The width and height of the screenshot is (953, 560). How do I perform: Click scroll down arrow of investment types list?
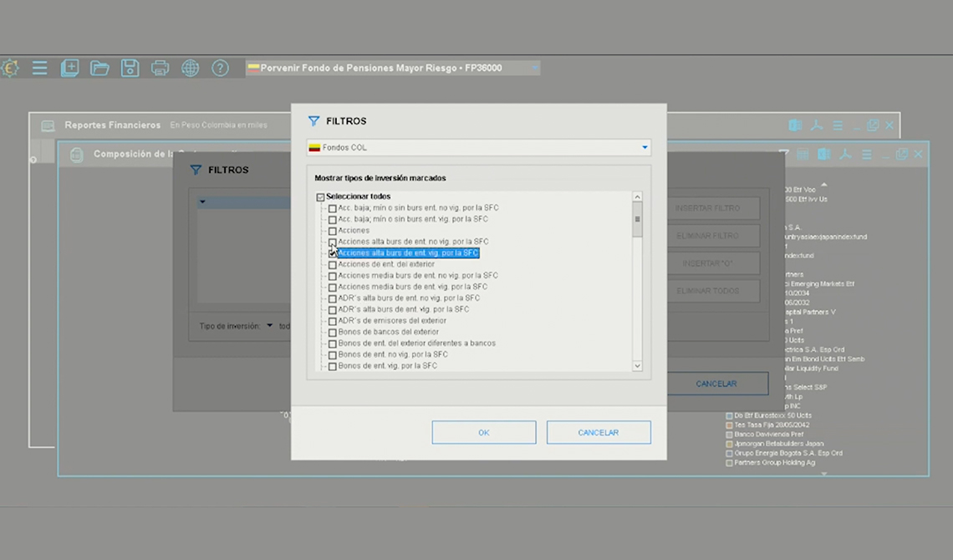638,365
